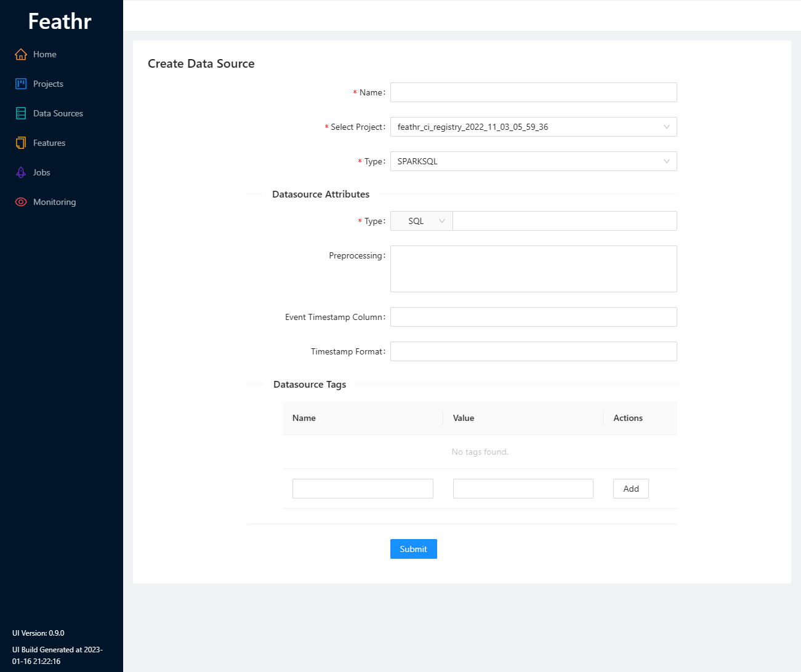Click the 'No tags found.' message
This screenshot has height=672, width=801.
480,452
